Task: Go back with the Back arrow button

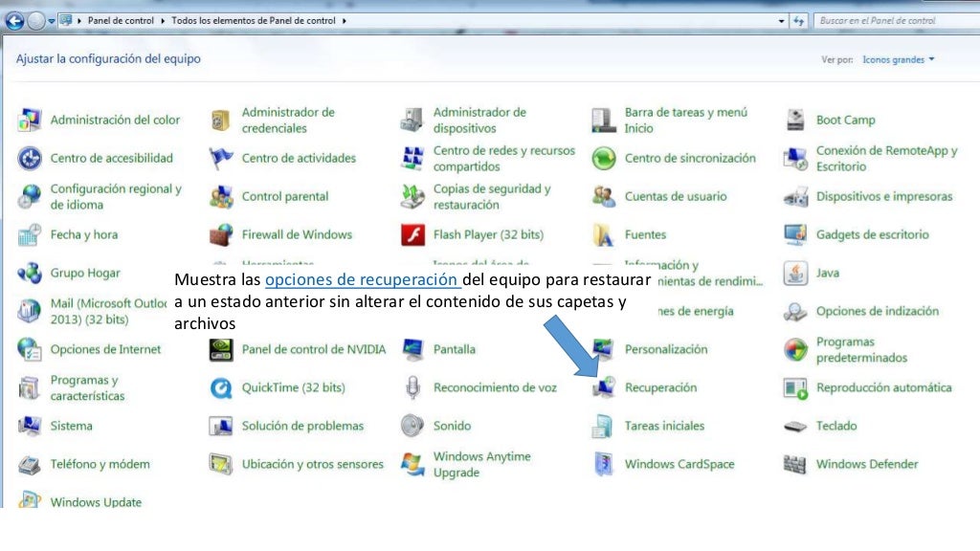Action: (x=14, y=21)
